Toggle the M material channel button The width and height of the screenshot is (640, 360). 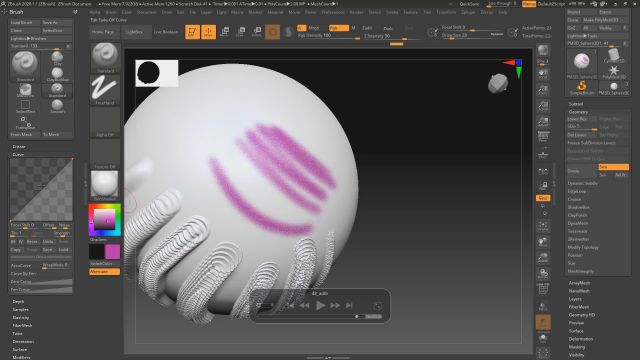point(353,28)
